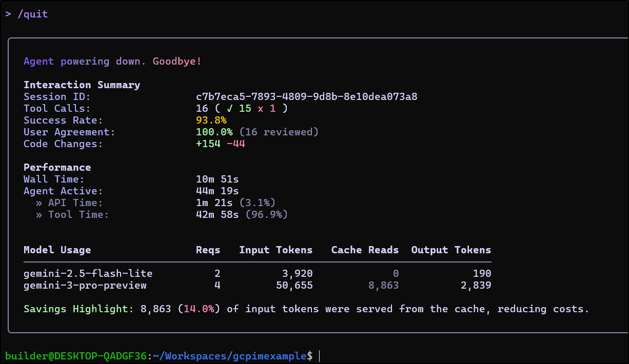Click the » marker before API Time

39,203
